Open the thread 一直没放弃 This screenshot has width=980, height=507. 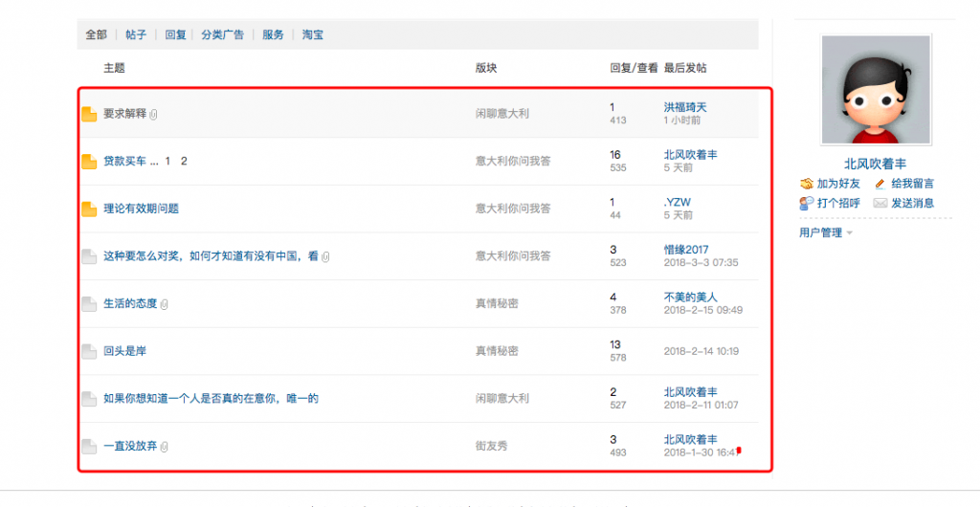coord(130,446)
